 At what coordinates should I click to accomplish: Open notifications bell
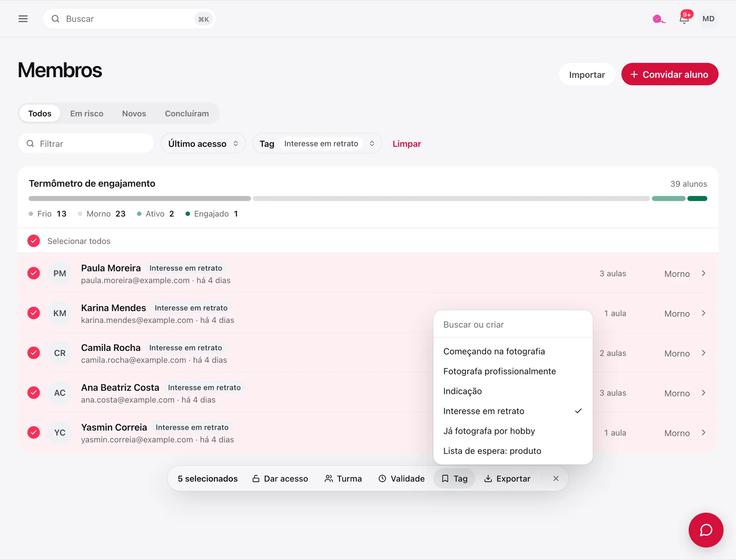pyautogui.click(x=684, y=18)
